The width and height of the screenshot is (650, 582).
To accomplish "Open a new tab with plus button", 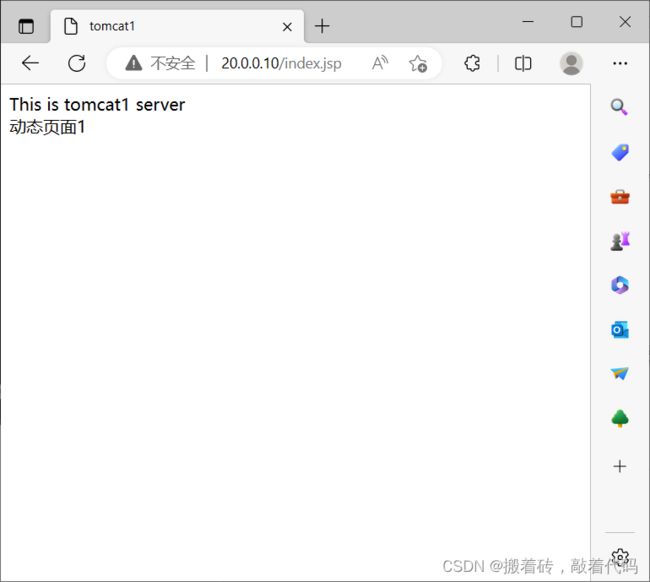I will [x=322, y=27].
